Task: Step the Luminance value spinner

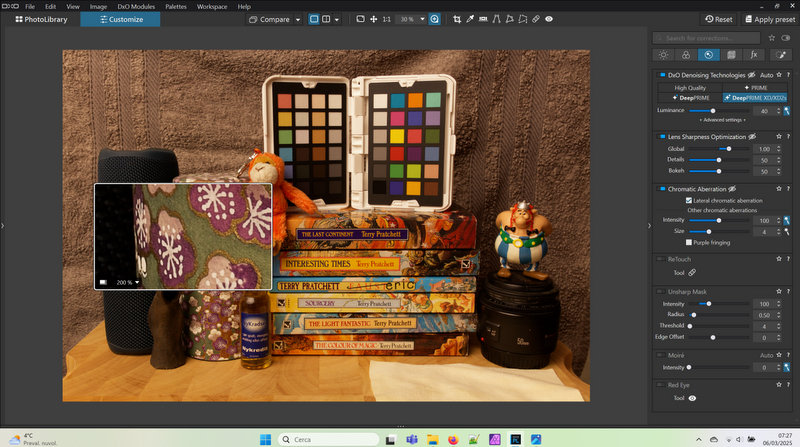Action: [779, 111]
